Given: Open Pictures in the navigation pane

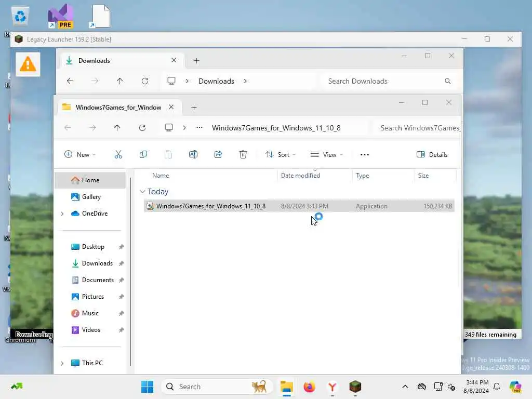Looking at the screenshot, I should click(90, 297).
